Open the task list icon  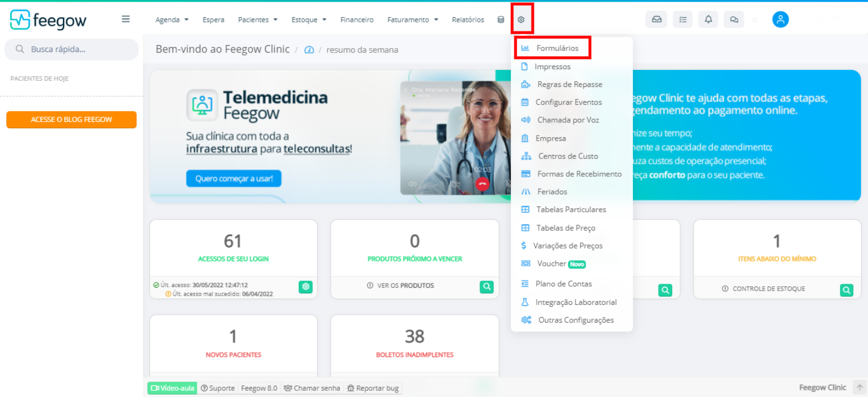(683, 19)
